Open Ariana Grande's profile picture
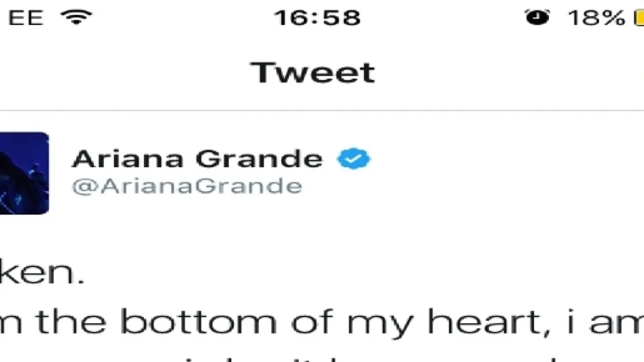Viewport: 644px width, 362px height. tap(25, 173)
